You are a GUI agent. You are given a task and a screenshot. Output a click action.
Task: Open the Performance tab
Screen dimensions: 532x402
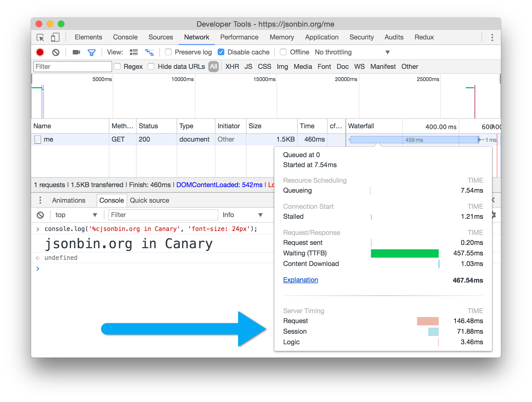239,37
